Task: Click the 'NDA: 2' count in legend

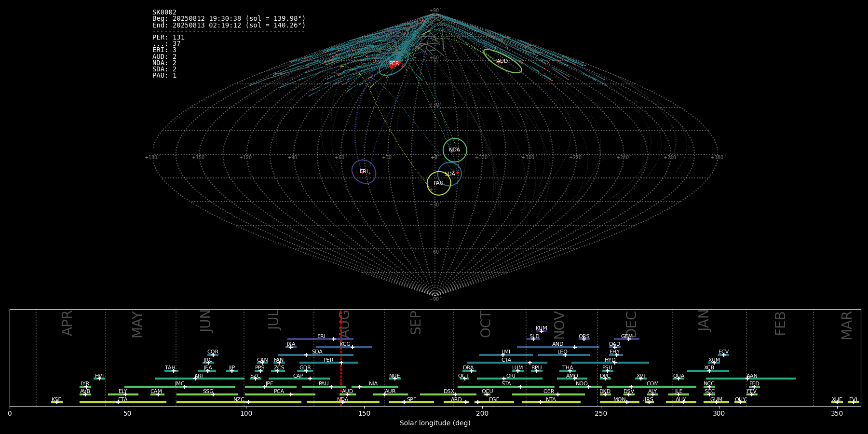Action: [164, 63]
